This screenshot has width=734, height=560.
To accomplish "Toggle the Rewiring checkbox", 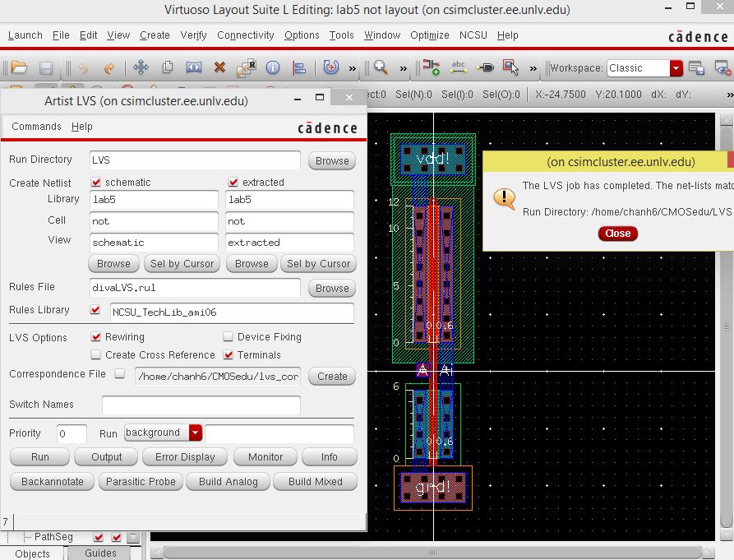I will coord(96,337).
